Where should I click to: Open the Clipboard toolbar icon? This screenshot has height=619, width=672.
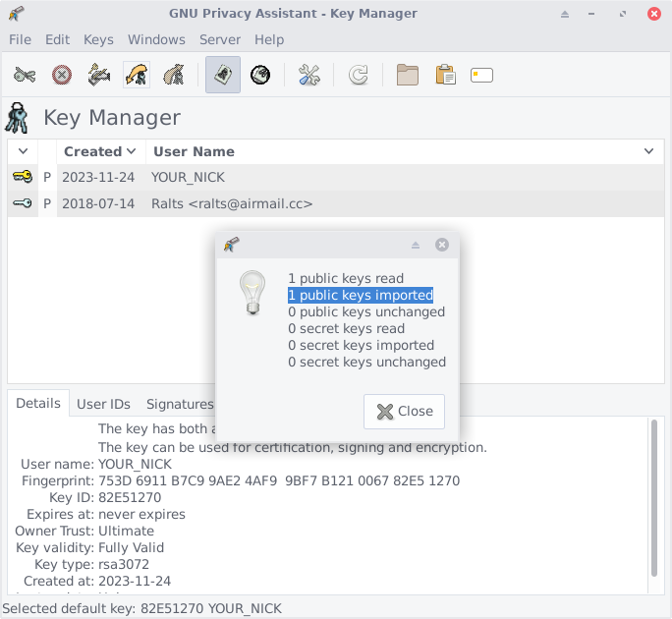(x=445, y=75)
